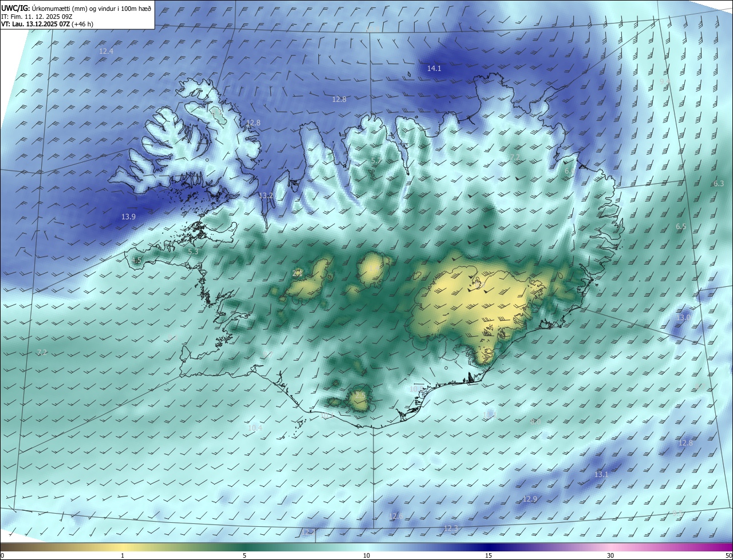Click the 'IT: Fim. 11. 12. 2025 09Z' line
The height and width of the screenshot is (560, 733).
[38, 16]
